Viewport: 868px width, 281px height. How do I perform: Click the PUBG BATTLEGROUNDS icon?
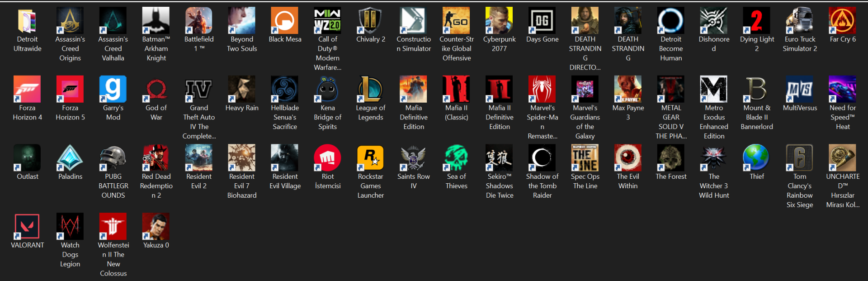[x=113, y=158]
